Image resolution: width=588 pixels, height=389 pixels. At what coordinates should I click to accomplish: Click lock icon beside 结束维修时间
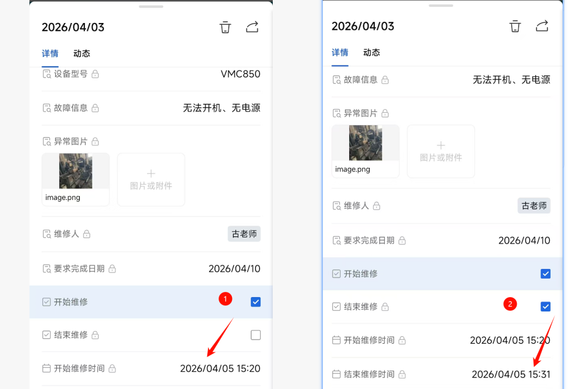tap(402, 375)
